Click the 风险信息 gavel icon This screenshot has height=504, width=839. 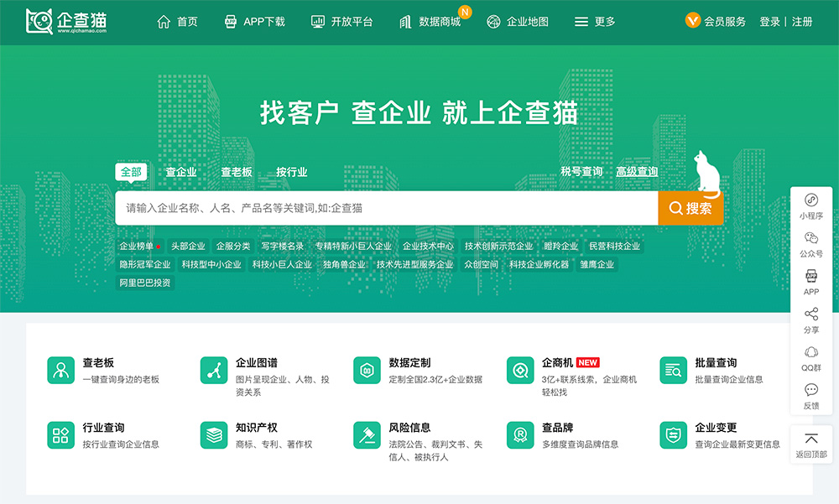pos(367,435)
